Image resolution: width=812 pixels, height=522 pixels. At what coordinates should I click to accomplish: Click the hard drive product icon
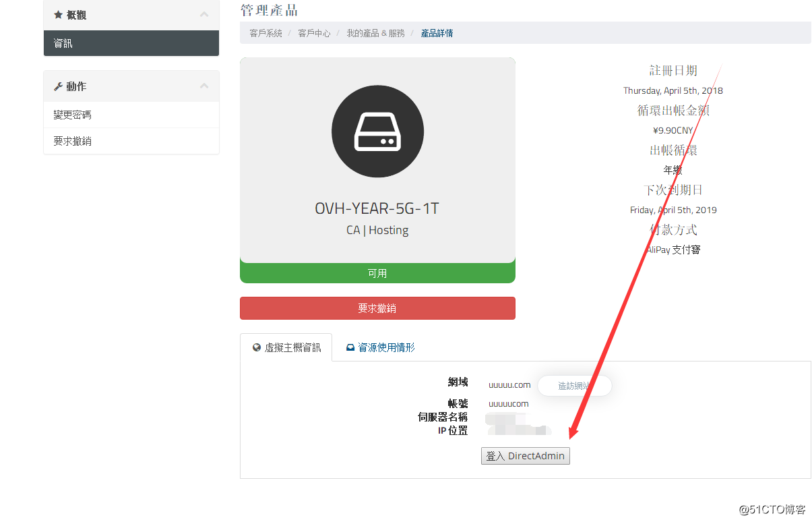pyautogui.click(x=377, y=132)
